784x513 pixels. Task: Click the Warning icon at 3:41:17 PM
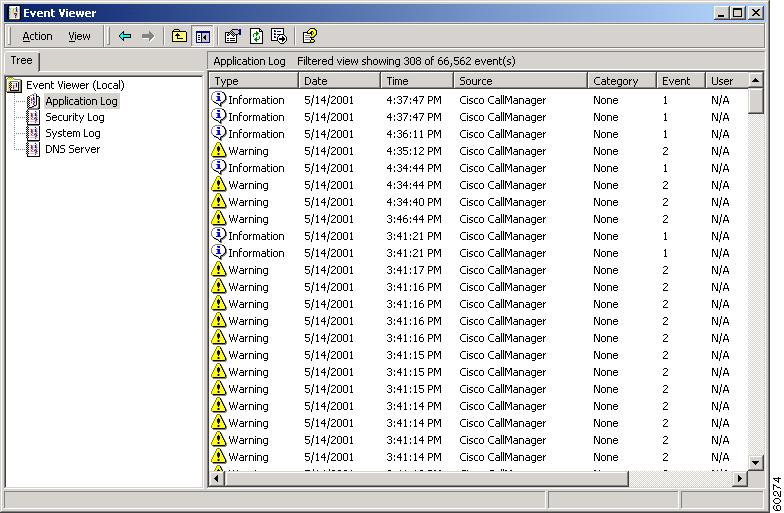click(x=218, y=269)
